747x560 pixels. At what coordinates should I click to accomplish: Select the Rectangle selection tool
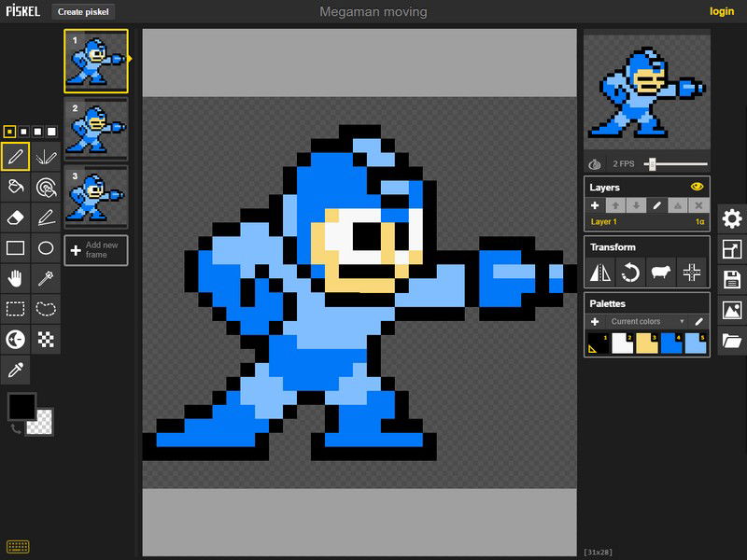click(15, 309)
